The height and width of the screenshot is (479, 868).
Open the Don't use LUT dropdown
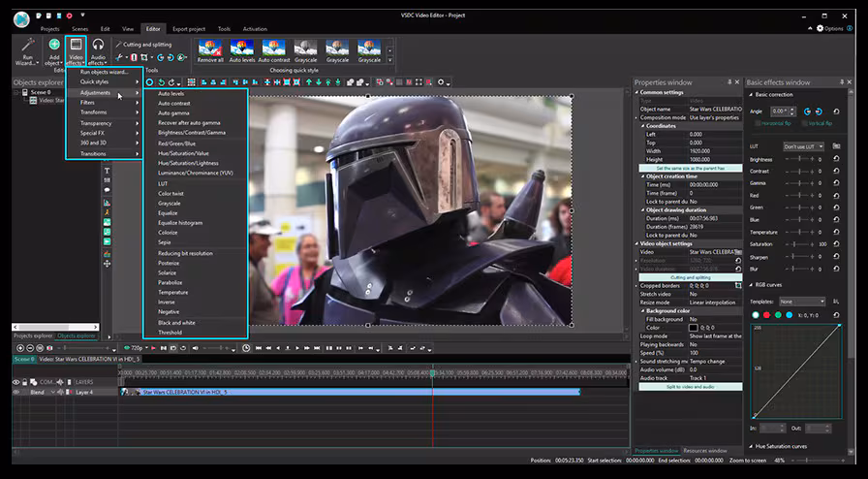(803, 146)
